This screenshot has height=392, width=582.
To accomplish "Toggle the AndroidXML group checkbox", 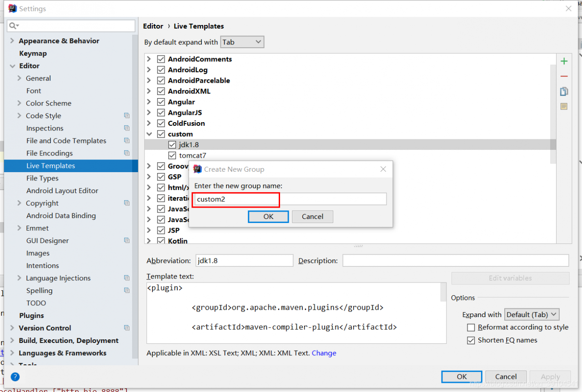I will click(161, 91).
